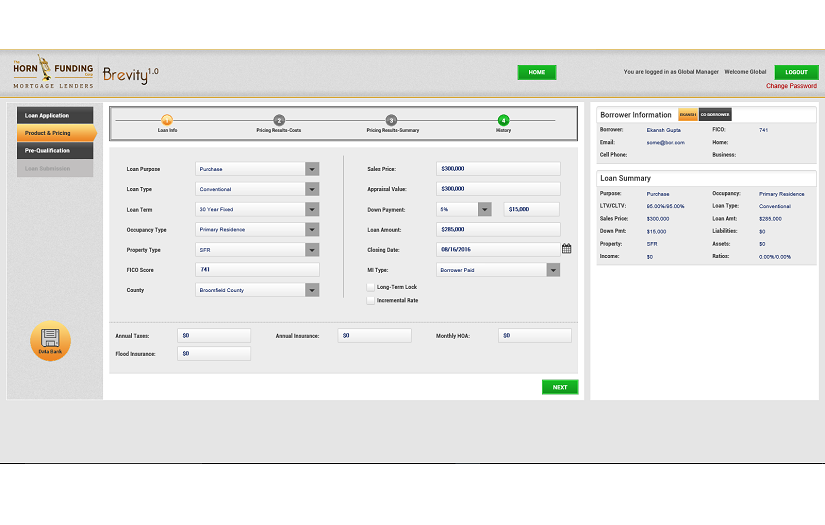This screenshot has width=825, height=525.
Task: Click the LOGOUT button
Action: 796,72
